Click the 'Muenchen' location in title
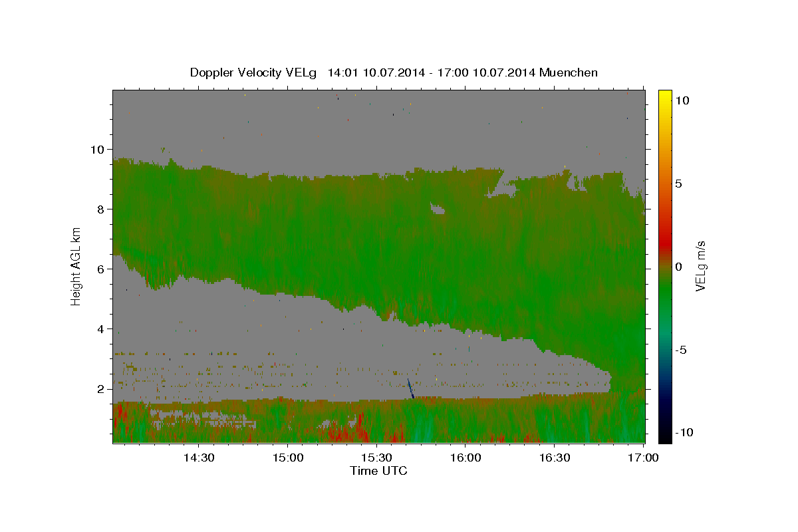The height and width of the screenshot is (532, 798). [x=569, y=72]
